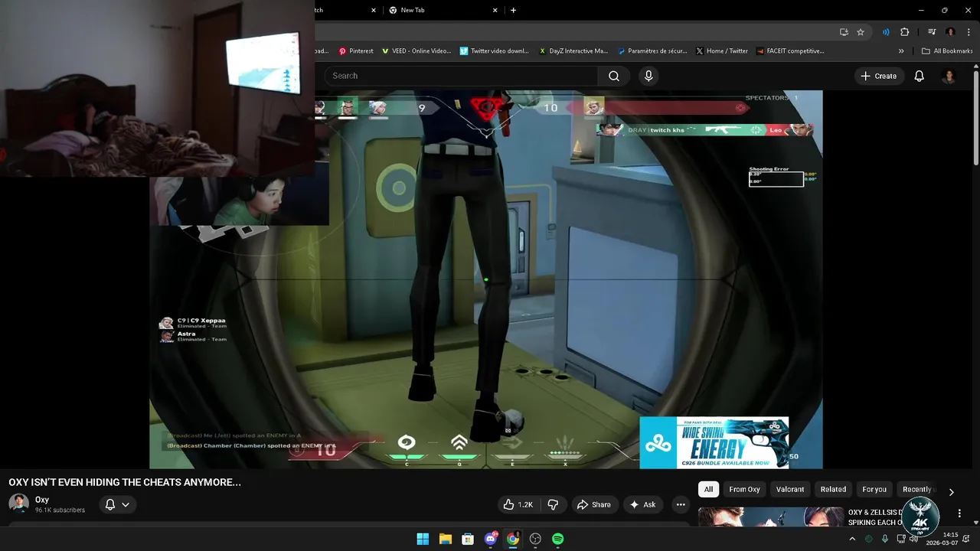The height and width of the screenshot is (551, 980).
Task: Click the video title "OXY ISN'T EVEN HIDING THE CHEATS ANYMORE..."
Action: [x=125, y=482]
